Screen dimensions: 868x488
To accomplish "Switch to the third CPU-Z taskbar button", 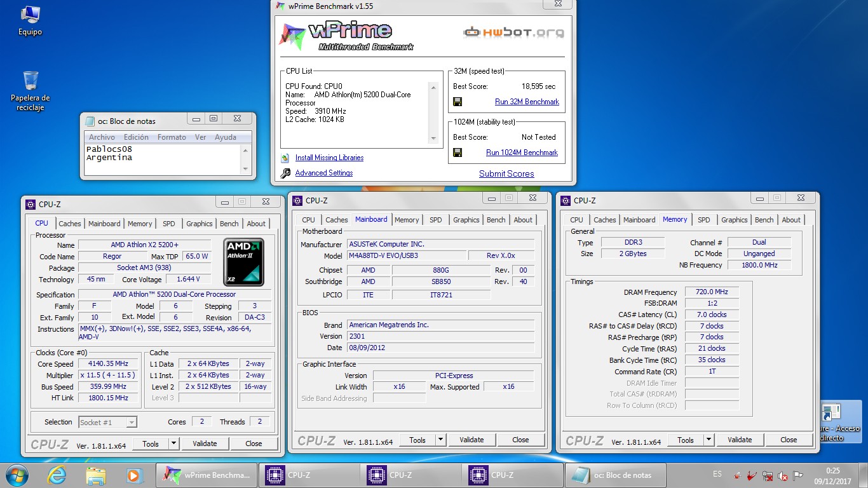I will (513, 475).
